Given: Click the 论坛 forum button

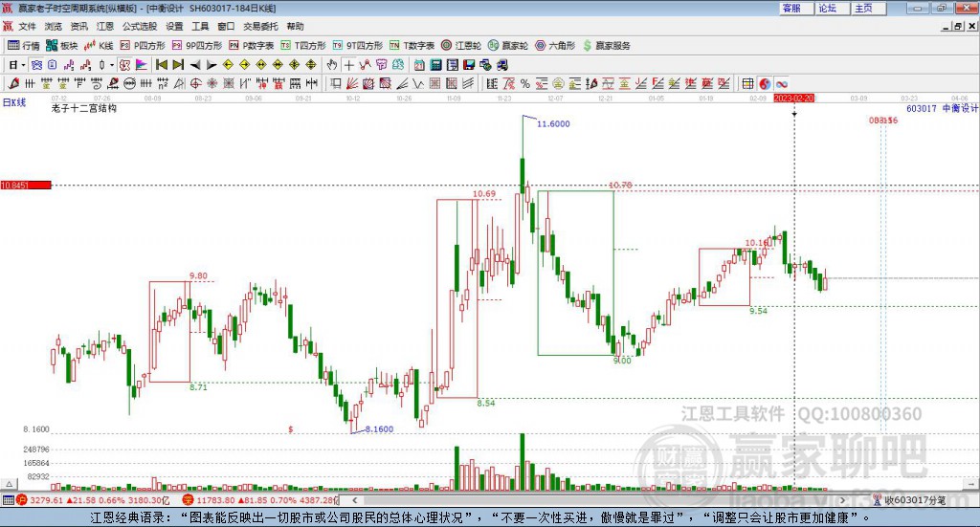Looking at the screenshot, I should click(x=832, y=8).
